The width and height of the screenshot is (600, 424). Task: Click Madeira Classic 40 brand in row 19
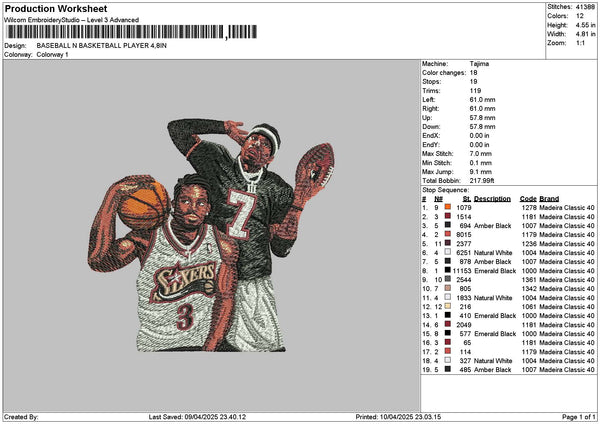pos(567,370)
